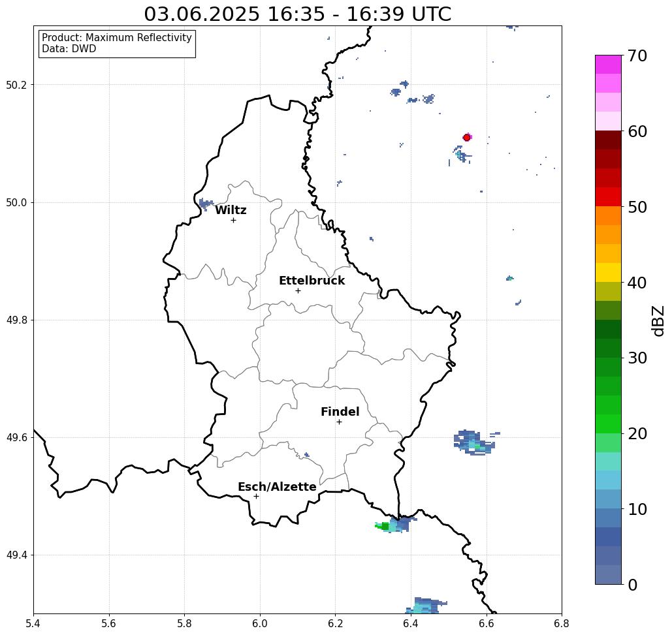Viewport: 672px width, 635px height.
Task: Click the cross marker below Ettelbruck
Action: pos(298,290)
